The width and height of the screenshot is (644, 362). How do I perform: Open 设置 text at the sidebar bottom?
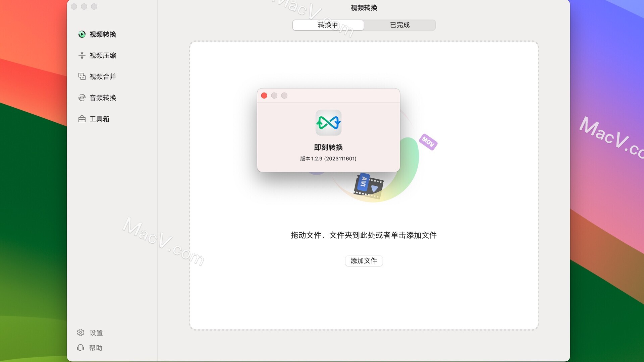96,333
